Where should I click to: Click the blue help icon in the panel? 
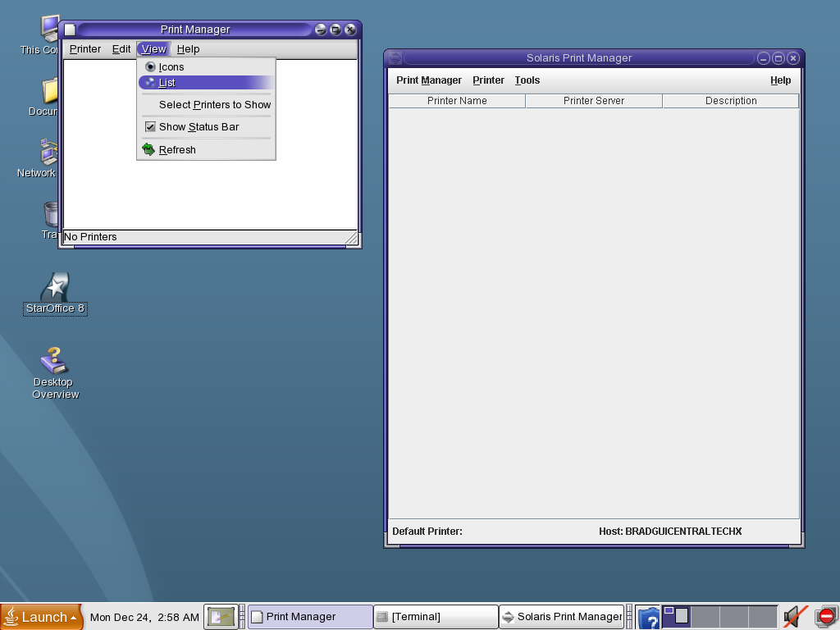click(x=648, y=618)
